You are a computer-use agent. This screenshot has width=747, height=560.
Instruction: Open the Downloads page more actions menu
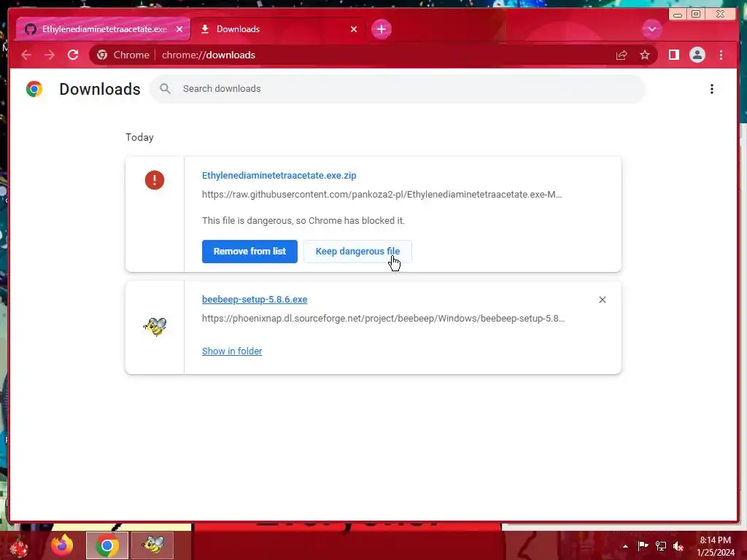[711, 89]
